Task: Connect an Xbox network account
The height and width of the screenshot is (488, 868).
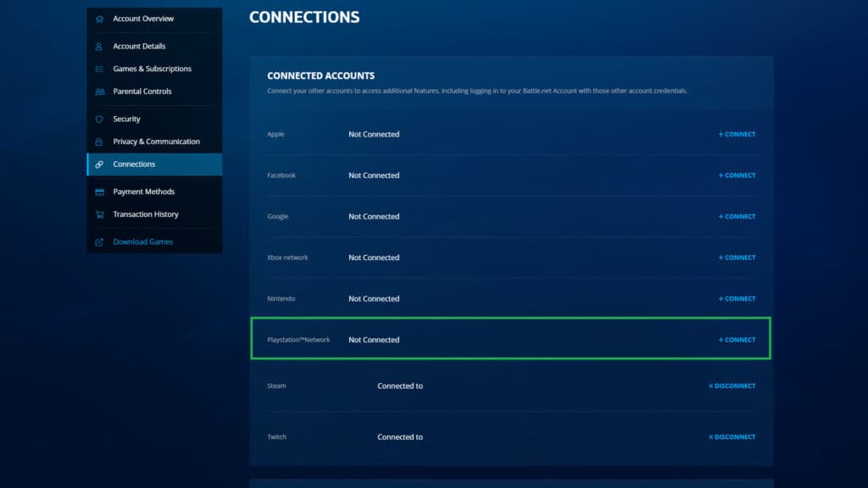Action: tap(736, 258)
